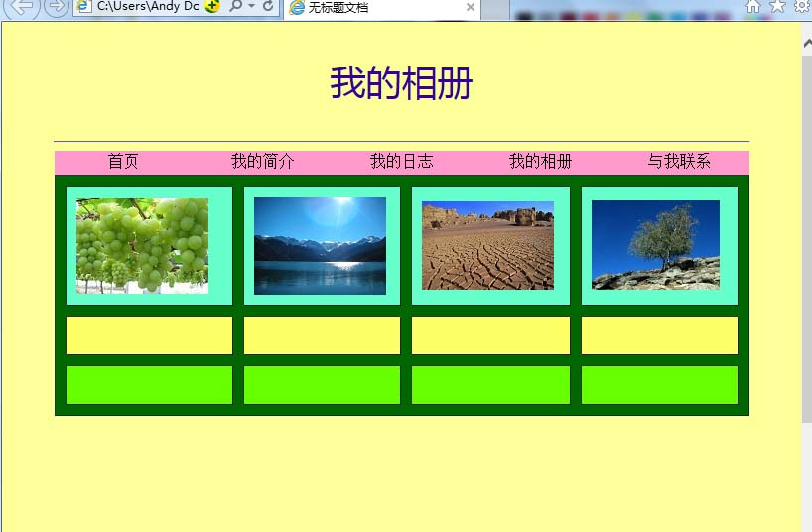Open the 我的相册 navigation item
Viewport: 812px width, 532px height.
(x=541, y=161)
